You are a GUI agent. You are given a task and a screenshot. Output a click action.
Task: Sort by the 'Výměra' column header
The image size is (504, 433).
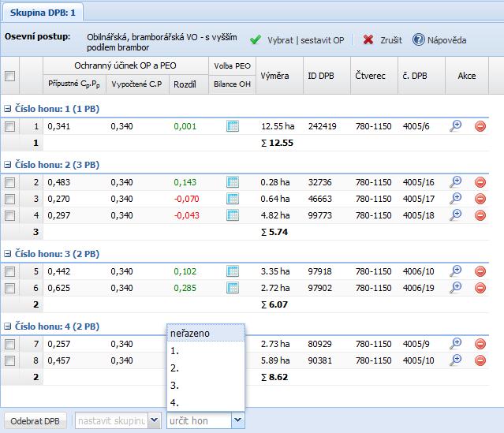coord(279,76)
